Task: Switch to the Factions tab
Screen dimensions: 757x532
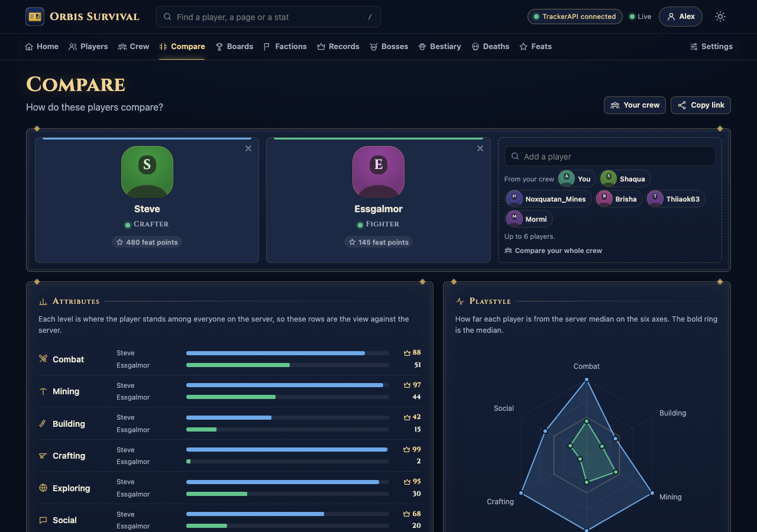Action: tap(285, 47)
